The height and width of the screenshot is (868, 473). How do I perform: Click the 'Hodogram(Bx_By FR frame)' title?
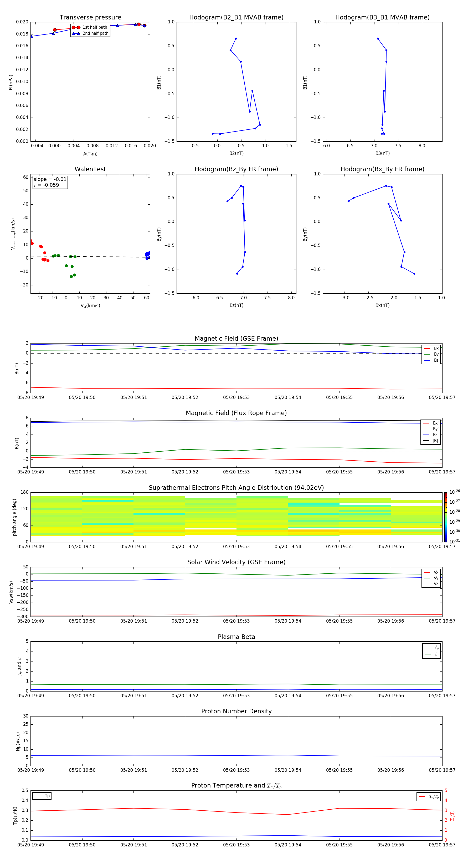(382, 169)
